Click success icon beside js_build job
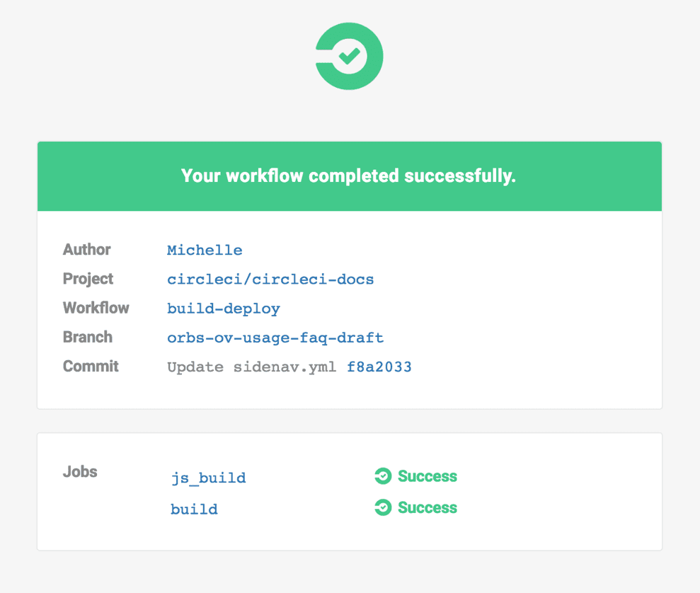 pos(383,476)
